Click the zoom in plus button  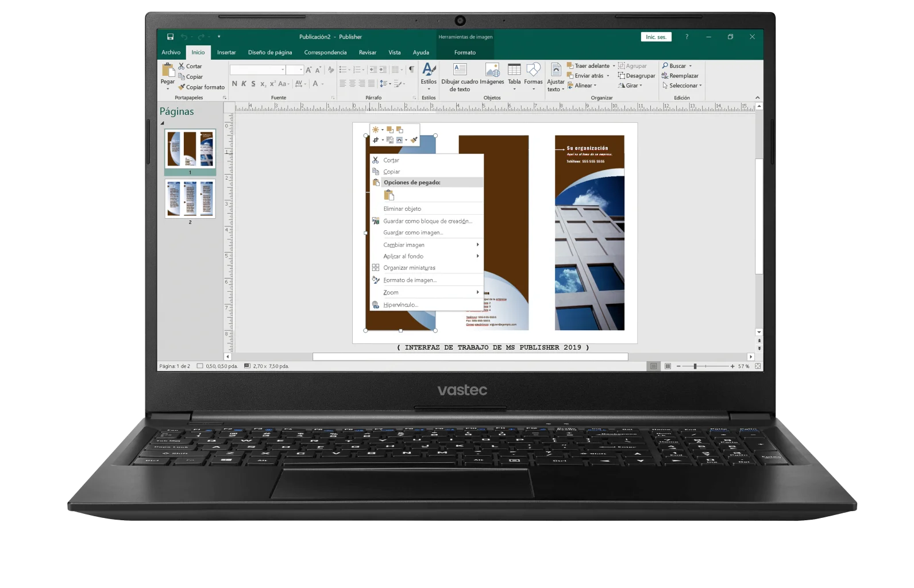pos(732,366)
